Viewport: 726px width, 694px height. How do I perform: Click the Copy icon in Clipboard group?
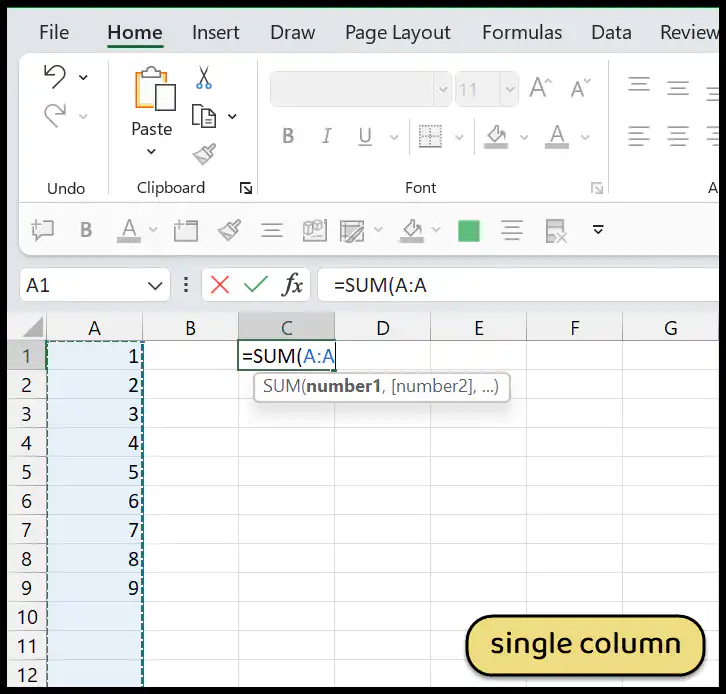pos(204,116)
